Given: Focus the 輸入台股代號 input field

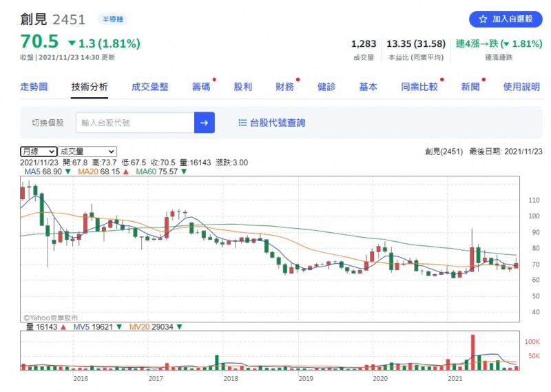Looking at the screenshot, I should [135, 123].
